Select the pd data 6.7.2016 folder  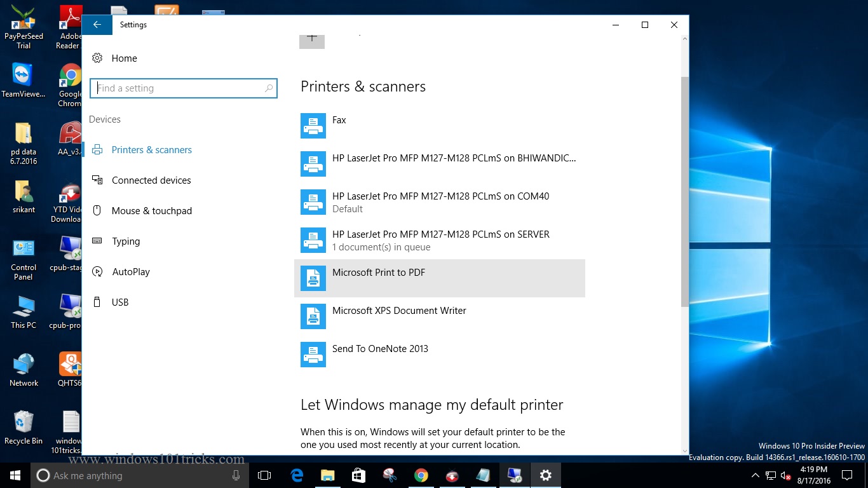(24, 144)
